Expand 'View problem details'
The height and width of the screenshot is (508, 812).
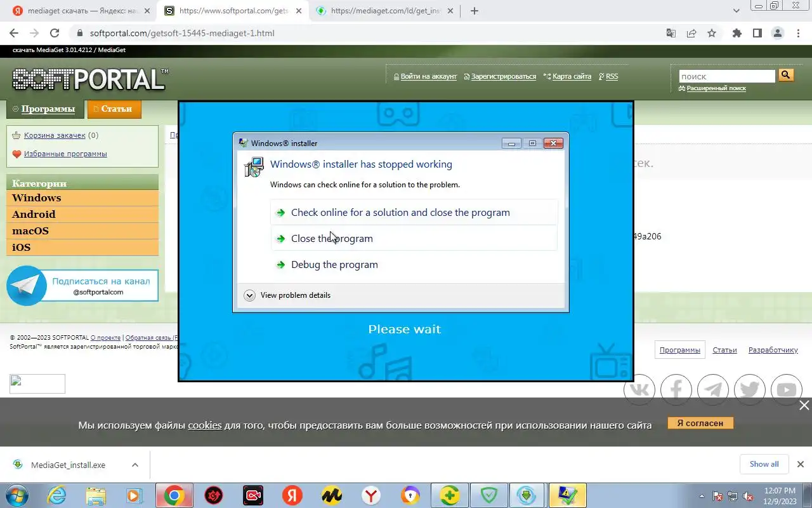[x=287, y=295]
